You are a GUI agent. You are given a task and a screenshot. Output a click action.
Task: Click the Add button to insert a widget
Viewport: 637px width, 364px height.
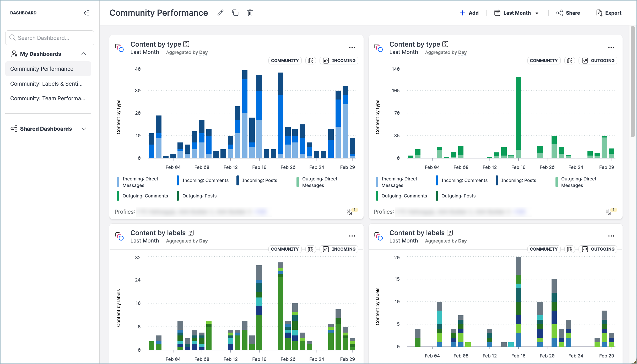point(469,13)
